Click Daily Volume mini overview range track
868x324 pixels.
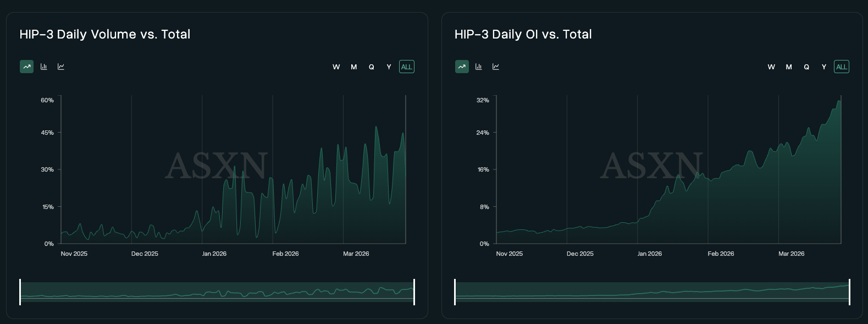click(x=217, y=292)
